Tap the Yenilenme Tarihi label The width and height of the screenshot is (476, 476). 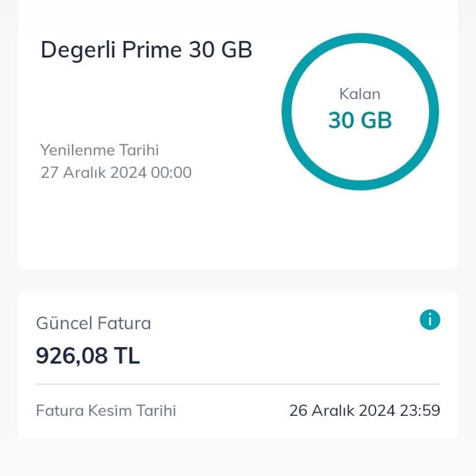click(100, 150)
